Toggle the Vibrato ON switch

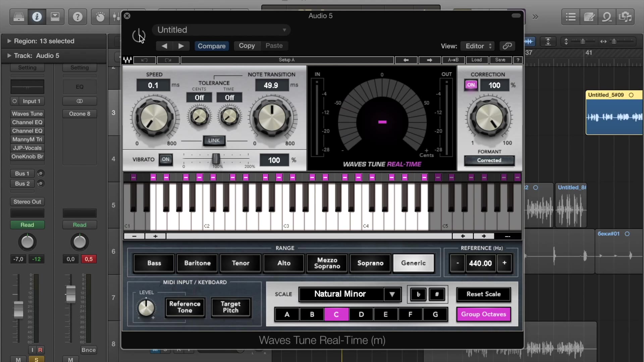pyautogui.click(x=165, y=159)
